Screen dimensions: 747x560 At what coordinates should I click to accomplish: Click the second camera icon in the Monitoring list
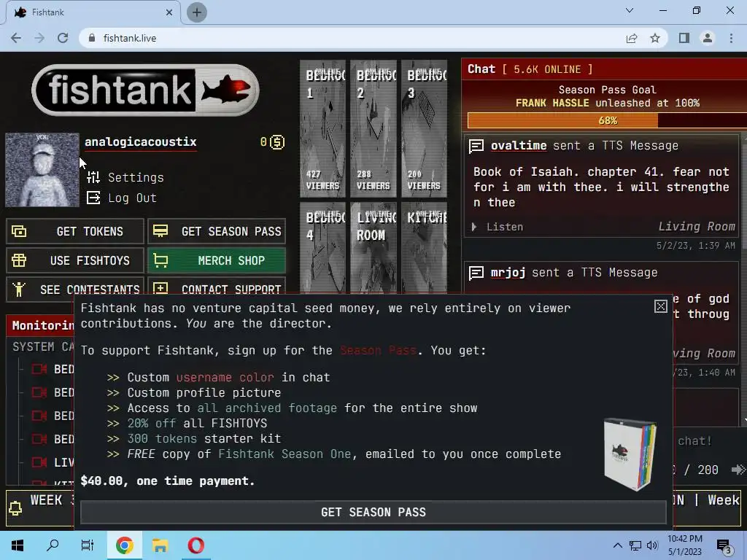pos(39,392)
